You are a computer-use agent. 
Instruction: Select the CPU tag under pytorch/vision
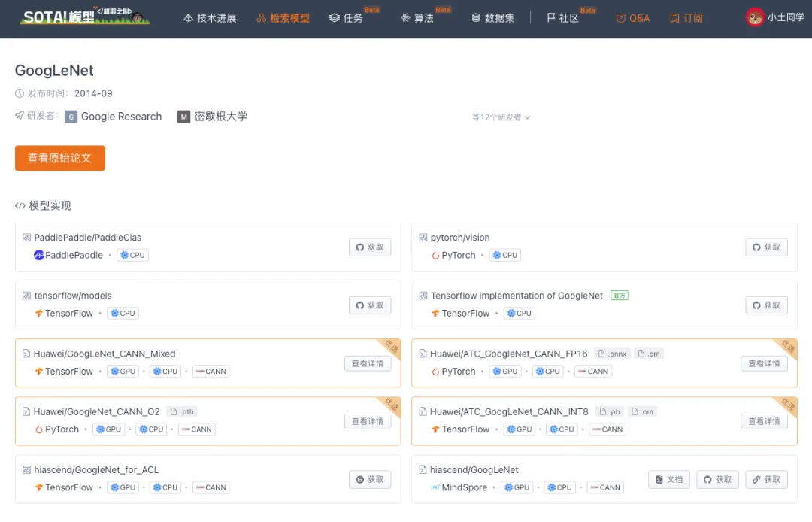click(x=505, y=255)
